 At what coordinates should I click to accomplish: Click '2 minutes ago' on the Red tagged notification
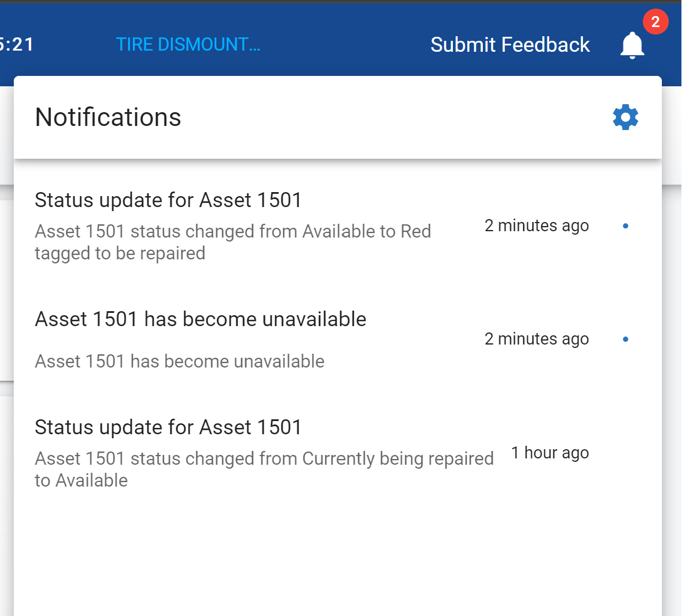(x=536, y=226)
